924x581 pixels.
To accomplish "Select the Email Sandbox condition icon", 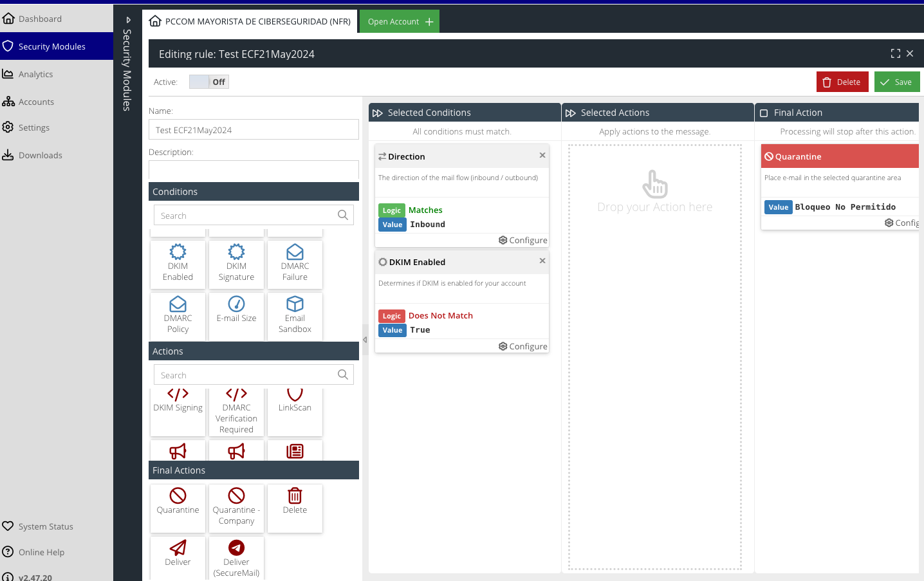I will [295, 304].
